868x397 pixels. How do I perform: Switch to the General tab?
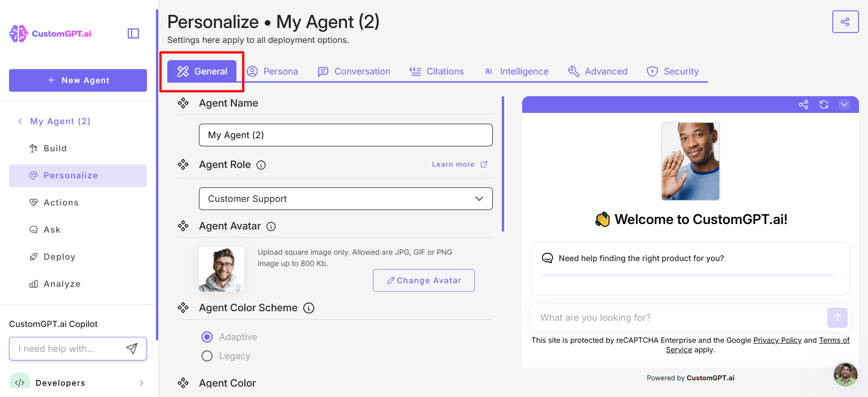click(x=202, y=71)
